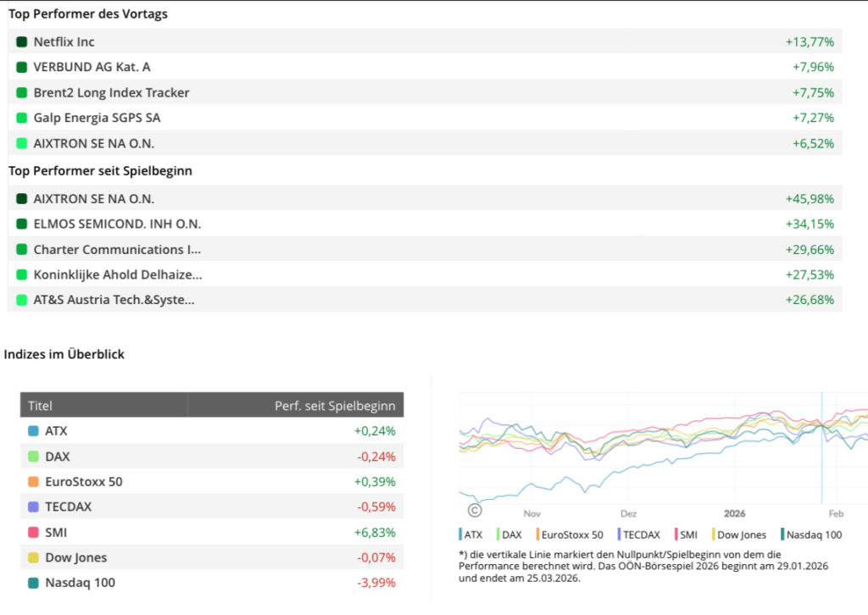868x615 pixels.
Task: Open ELMOS SEMICOND. INH O.N. entry
Action: [117, 224]
